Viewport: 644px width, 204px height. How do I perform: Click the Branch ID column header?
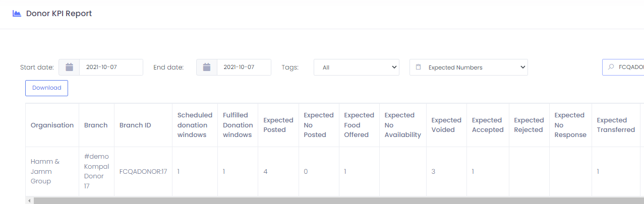point(135,125)
